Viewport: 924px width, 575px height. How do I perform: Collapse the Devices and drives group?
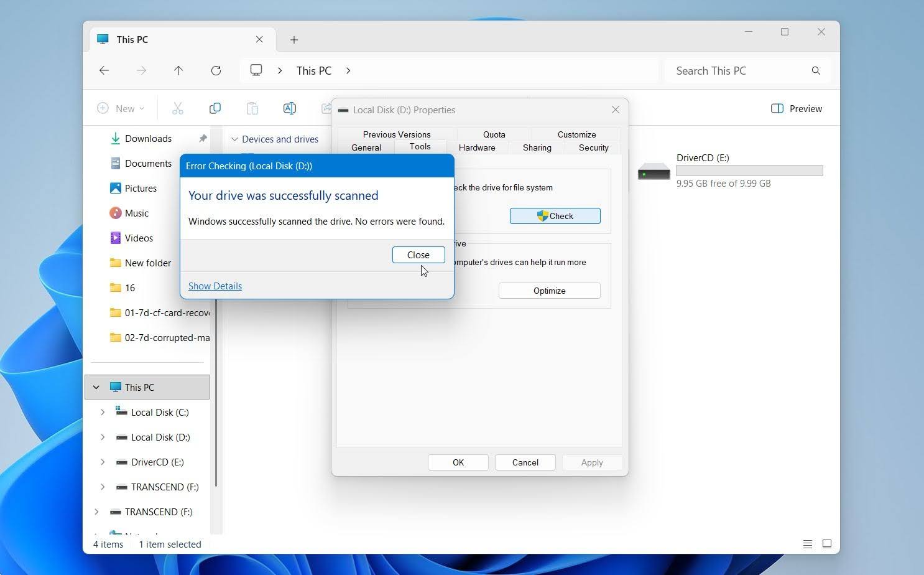(234, 139)
